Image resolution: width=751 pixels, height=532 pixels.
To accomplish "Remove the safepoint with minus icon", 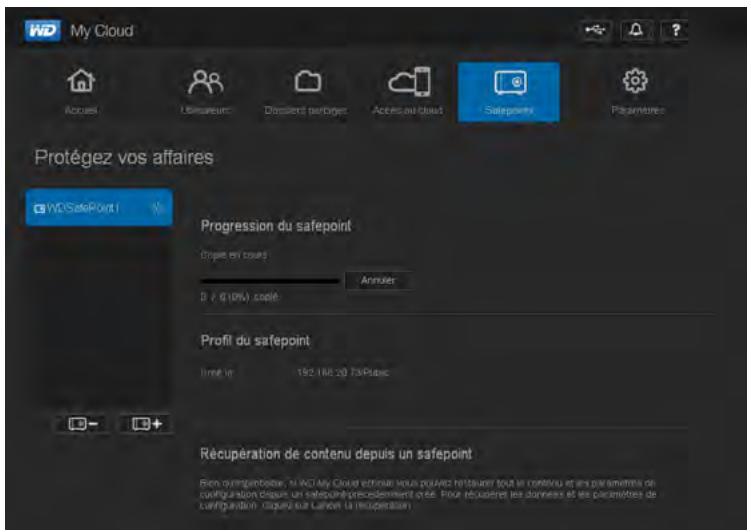I will point(83,424).
